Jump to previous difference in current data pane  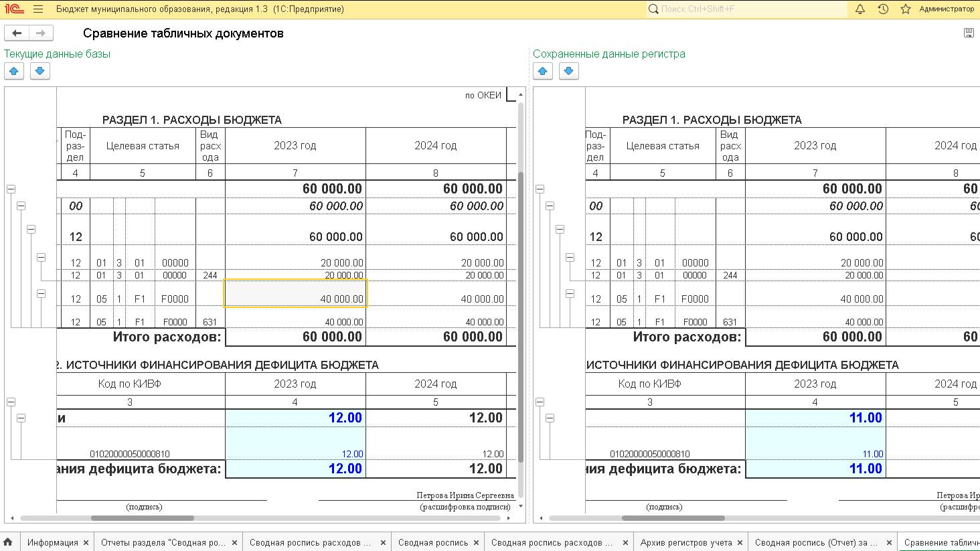click(14, 71)
